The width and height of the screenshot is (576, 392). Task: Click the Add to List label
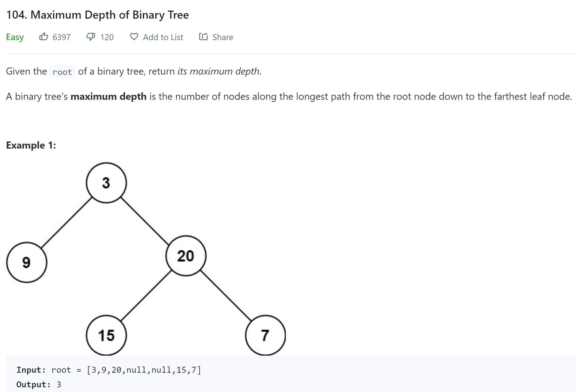click(x=163, y=37)
